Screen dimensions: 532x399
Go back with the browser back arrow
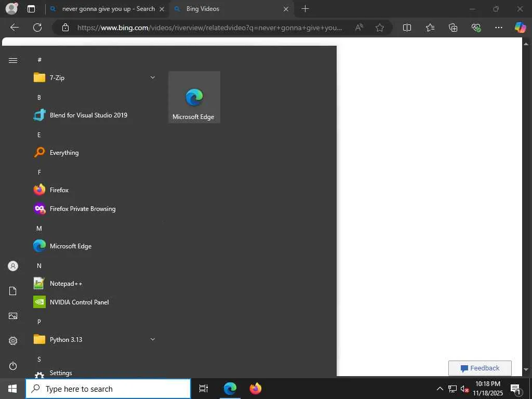pos(15,28)
